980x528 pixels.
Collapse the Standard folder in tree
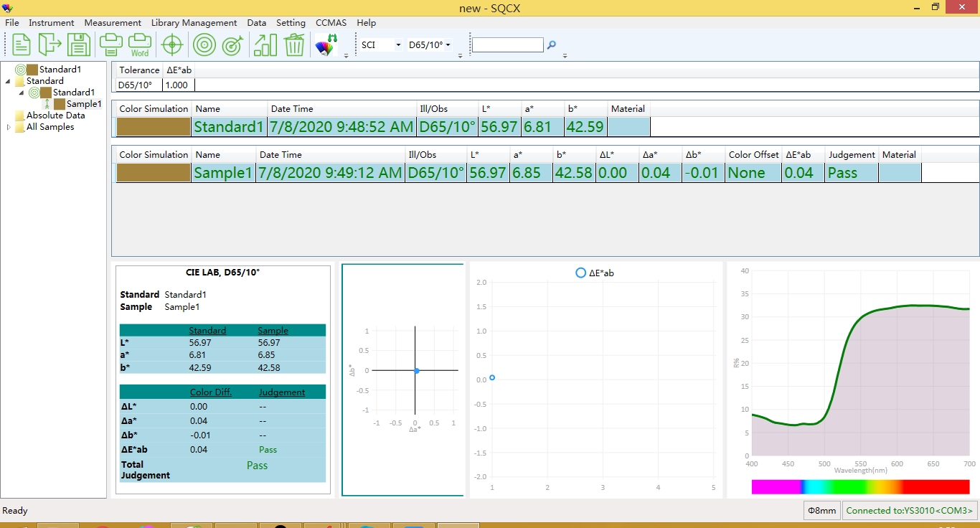9,81
